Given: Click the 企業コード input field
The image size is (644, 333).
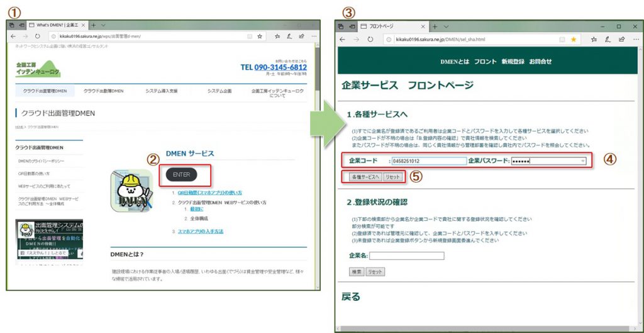Looking at the screenshot, I should click(x=429, y=161).
